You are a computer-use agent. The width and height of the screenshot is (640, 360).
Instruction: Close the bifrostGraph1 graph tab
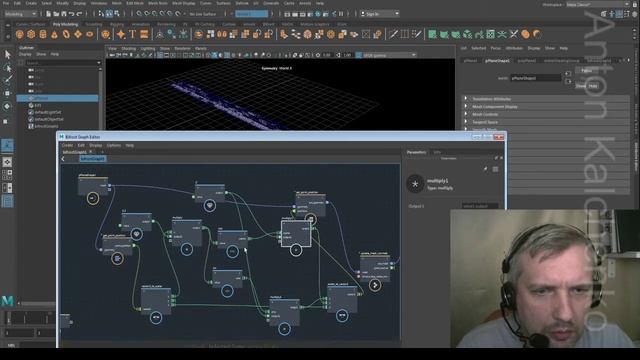coord(91,152)
